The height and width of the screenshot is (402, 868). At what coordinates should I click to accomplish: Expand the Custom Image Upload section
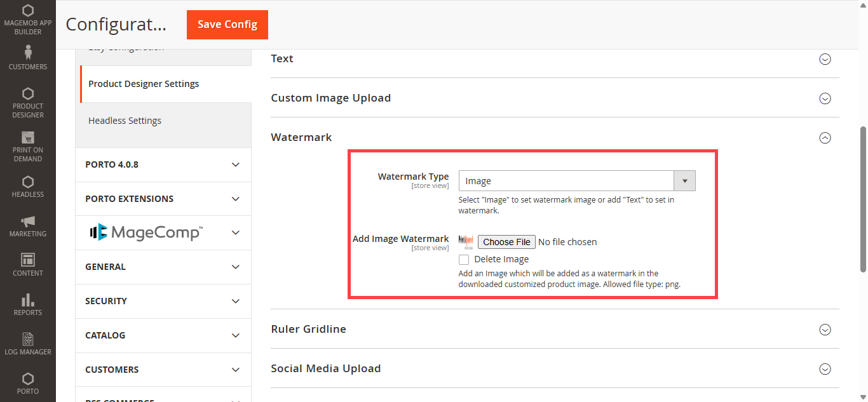coord(825,98)
